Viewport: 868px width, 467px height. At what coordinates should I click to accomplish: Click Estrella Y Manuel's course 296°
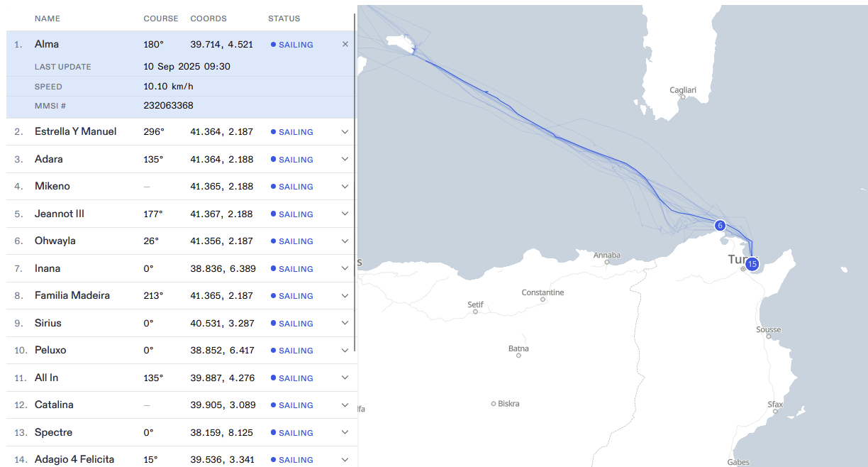tap(154, 132)
